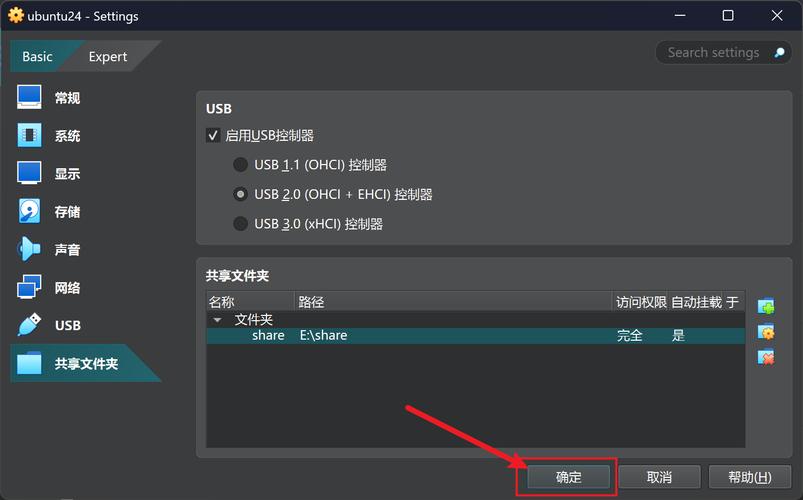This screenshot has width=803, height=500.
Task: Select USB 1.1 (OHCI) 控制器 radio button
Action: click(x=240, y=164)
